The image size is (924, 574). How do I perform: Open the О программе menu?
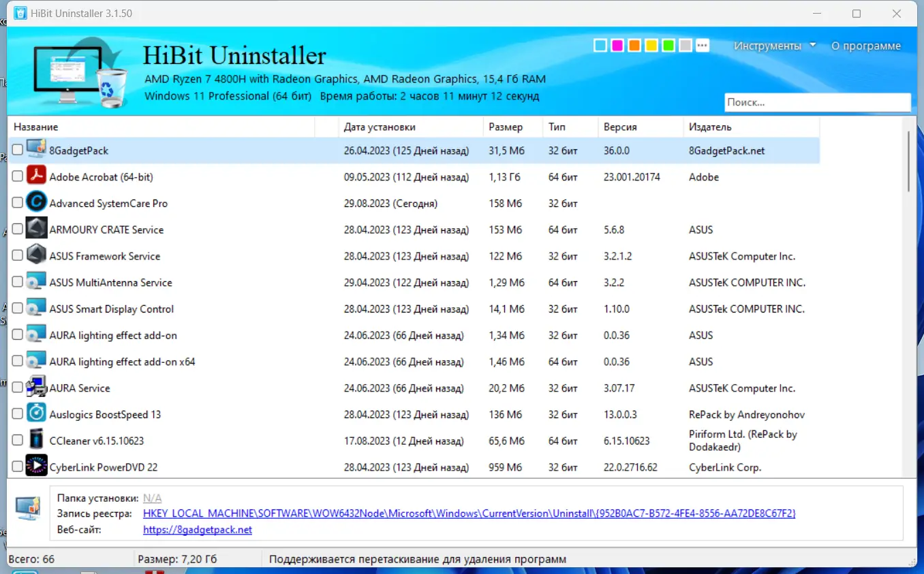(x=866, y=46)
